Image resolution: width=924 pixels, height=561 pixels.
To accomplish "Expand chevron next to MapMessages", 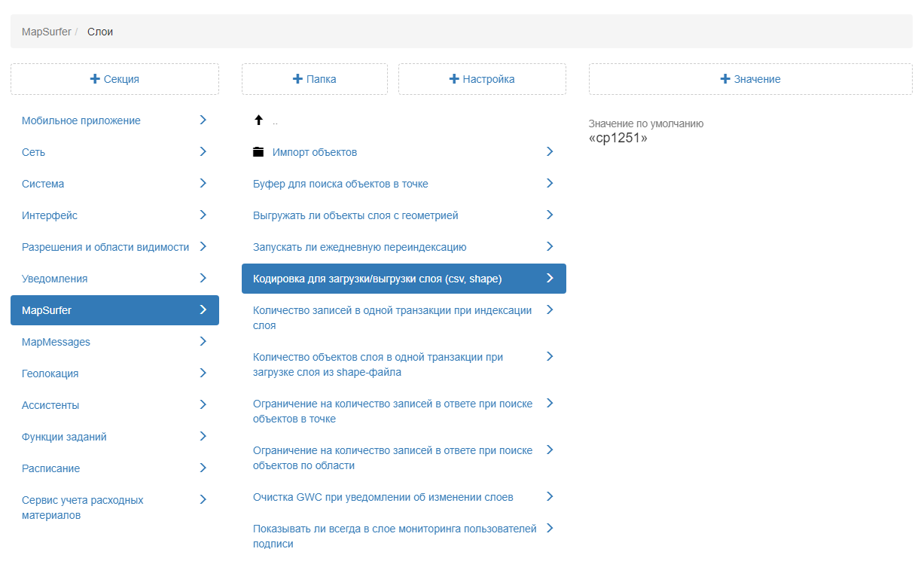I will [203, 341].
